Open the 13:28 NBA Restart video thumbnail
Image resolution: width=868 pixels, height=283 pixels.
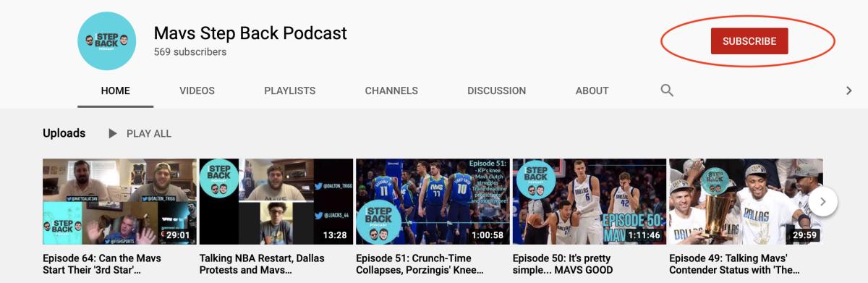(276, 202)
